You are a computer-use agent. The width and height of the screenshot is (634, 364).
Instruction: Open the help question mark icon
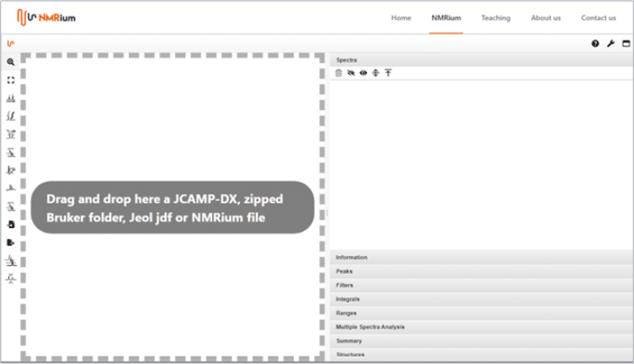coord(595,43)
